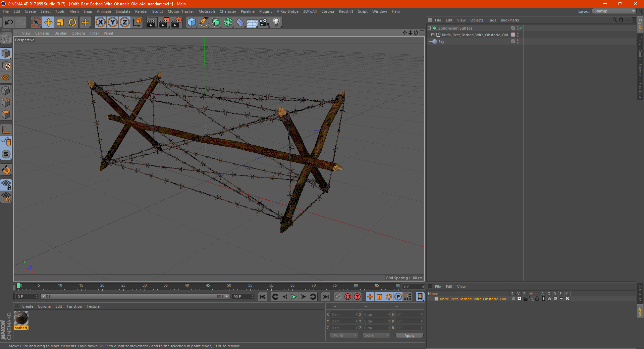Add a Cube primitive object
Image resolution: width=644 pixels, height=349 pixels.
(192, 22)
